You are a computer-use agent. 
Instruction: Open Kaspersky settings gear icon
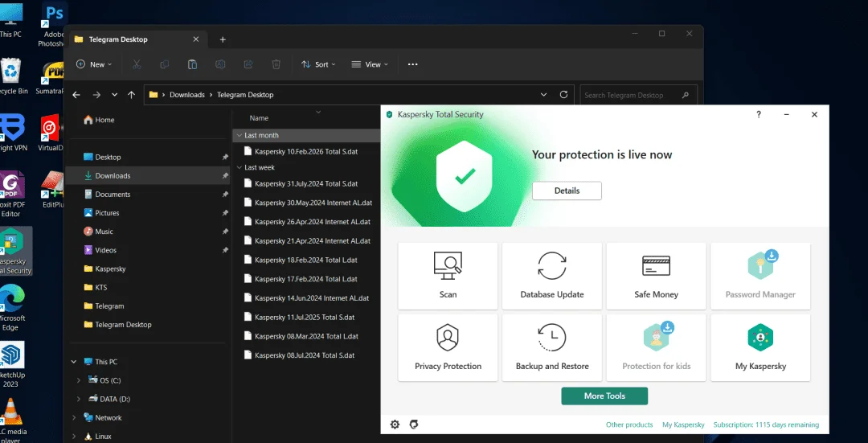tap(395, 425)
